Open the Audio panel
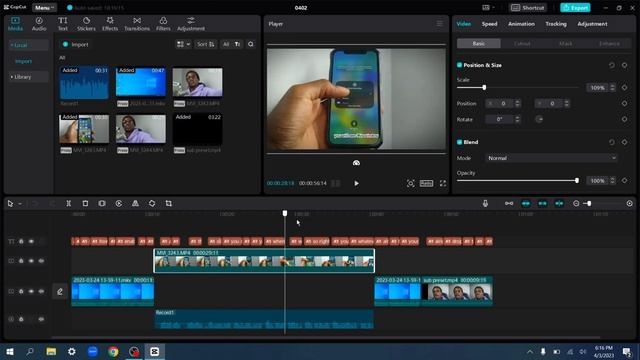 coord(39,24)
